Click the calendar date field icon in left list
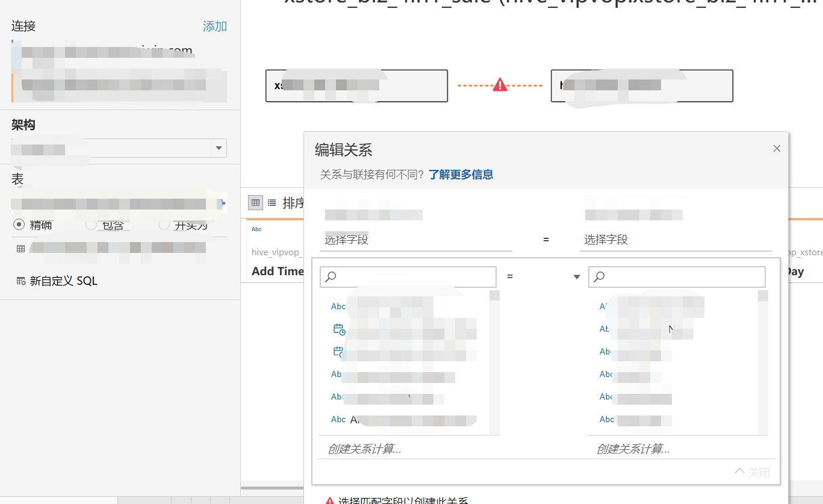 338,329
